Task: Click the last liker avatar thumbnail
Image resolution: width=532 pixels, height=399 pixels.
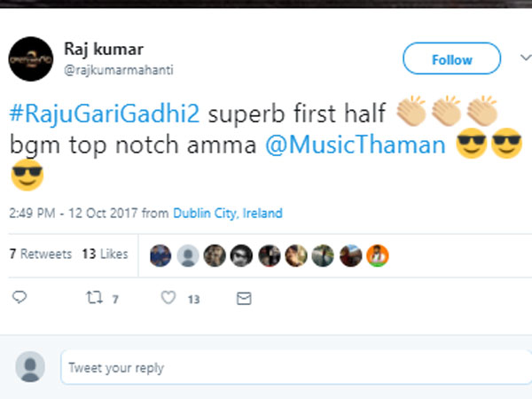Action: pos(377,256)
